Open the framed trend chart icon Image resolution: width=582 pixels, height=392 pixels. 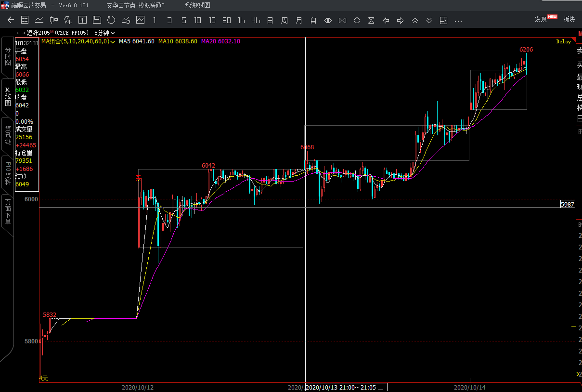tap(140, 20)
